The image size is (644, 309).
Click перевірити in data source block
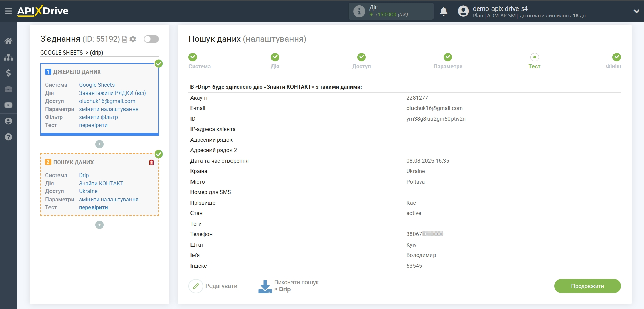click(93, 125)
